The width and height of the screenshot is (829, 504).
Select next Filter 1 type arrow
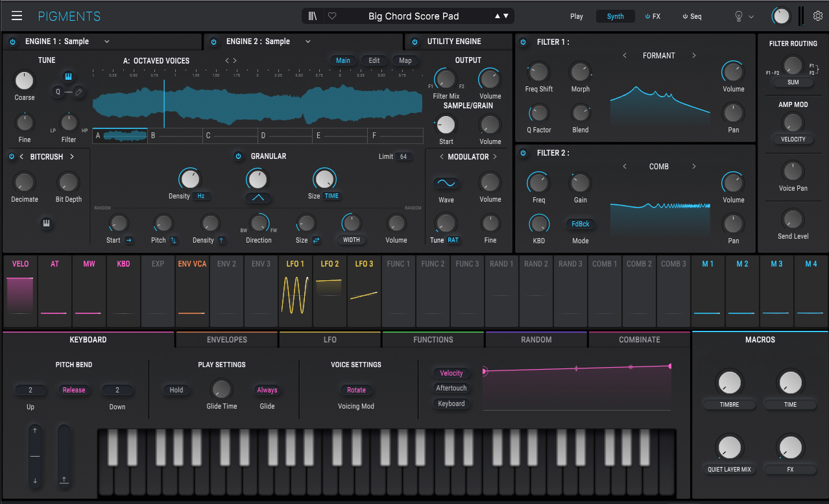(693, 56)
